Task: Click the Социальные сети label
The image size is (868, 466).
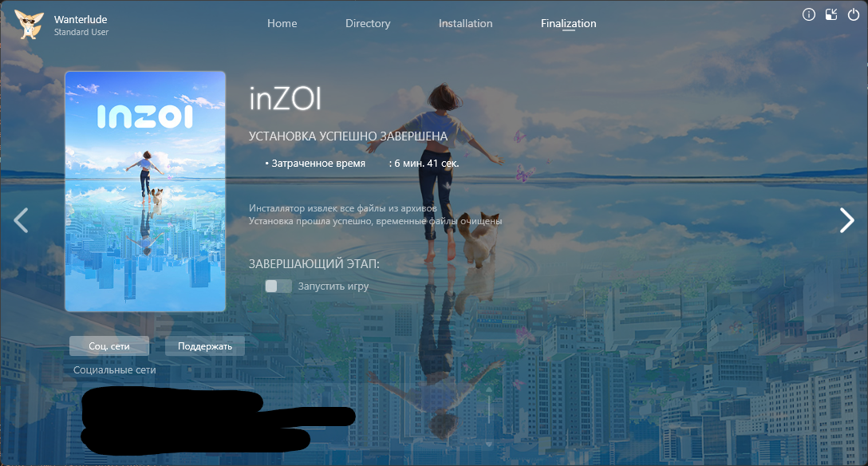Action: (x=115, y=369)
